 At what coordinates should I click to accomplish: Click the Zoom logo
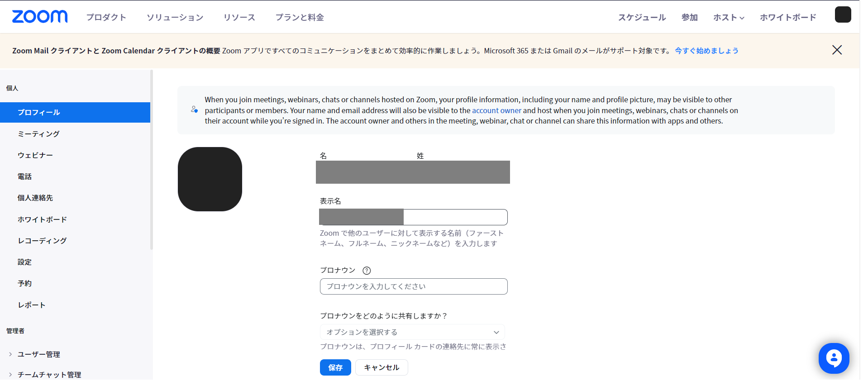click(x=40, y=17)
